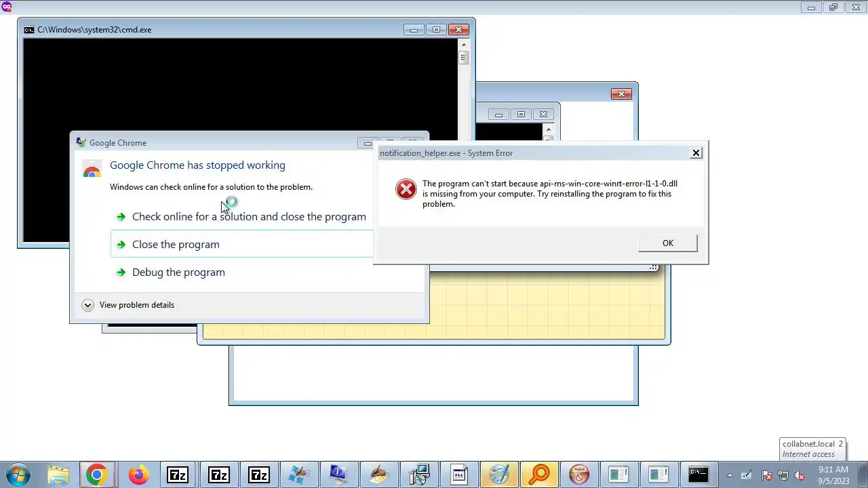Click OK in the System Error dialog
Screen dimensions: 868x488
[667, 243]
